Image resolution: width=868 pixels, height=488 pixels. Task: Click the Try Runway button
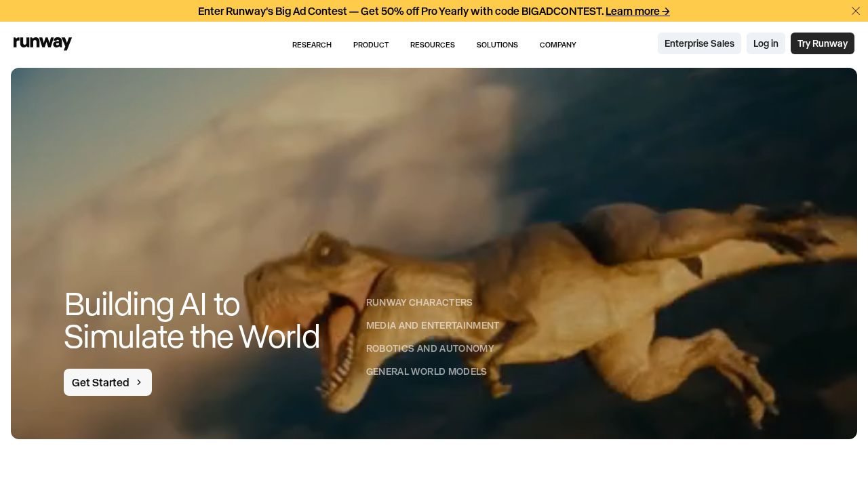823,43
